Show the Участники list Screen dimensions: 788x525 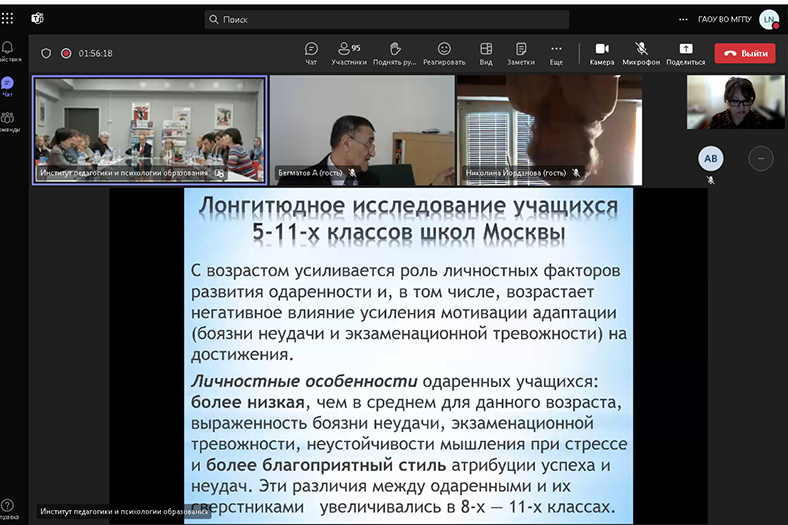(x=349, y=53)
